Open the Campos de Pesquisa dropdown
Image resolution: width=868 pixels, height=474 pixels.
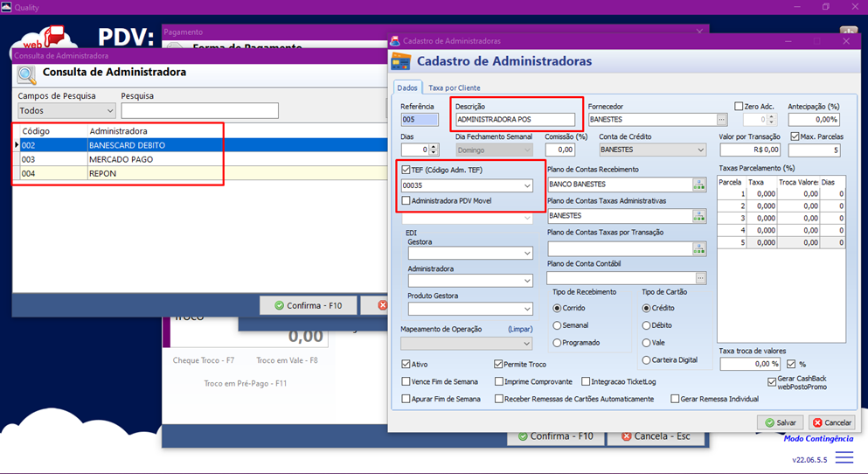point(66,111)
